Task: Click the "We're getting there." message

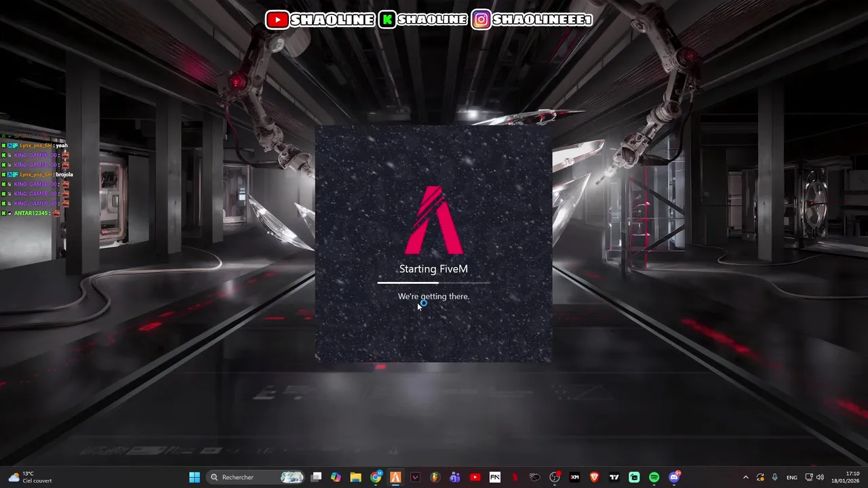Action: (x=433, y=296)
